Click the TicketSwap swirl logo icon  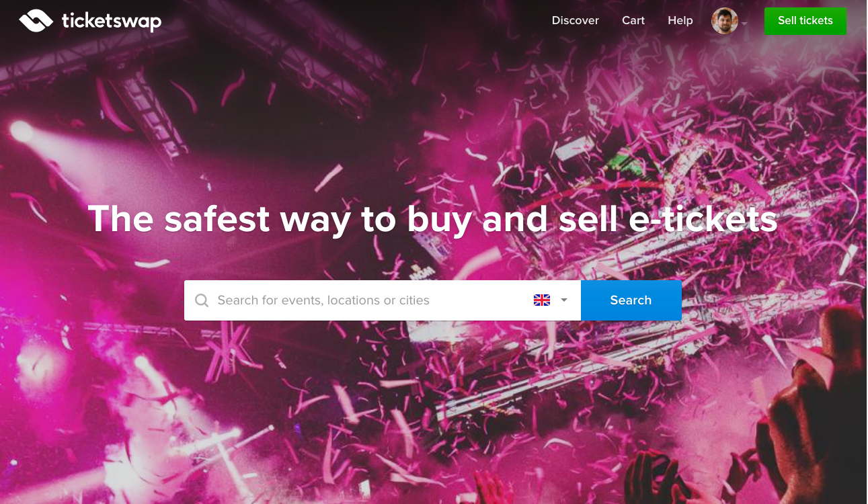coord(36,21)
